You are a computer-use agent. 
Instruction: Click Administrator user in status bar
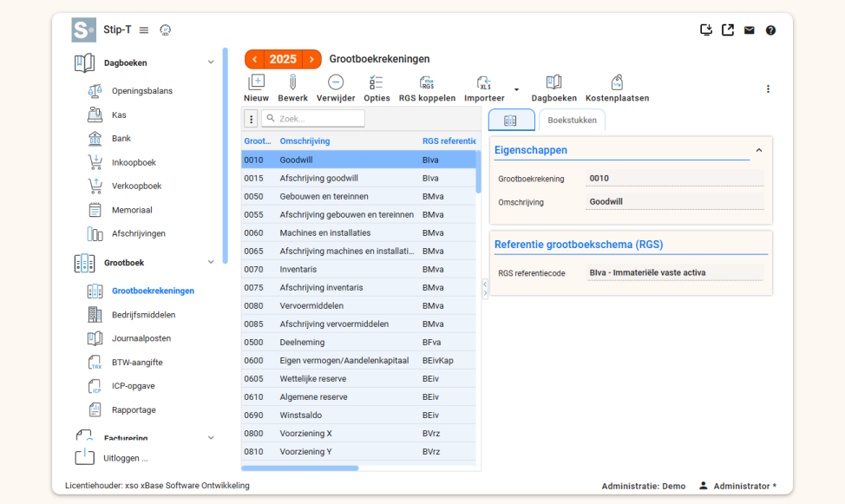coord(737,486)
